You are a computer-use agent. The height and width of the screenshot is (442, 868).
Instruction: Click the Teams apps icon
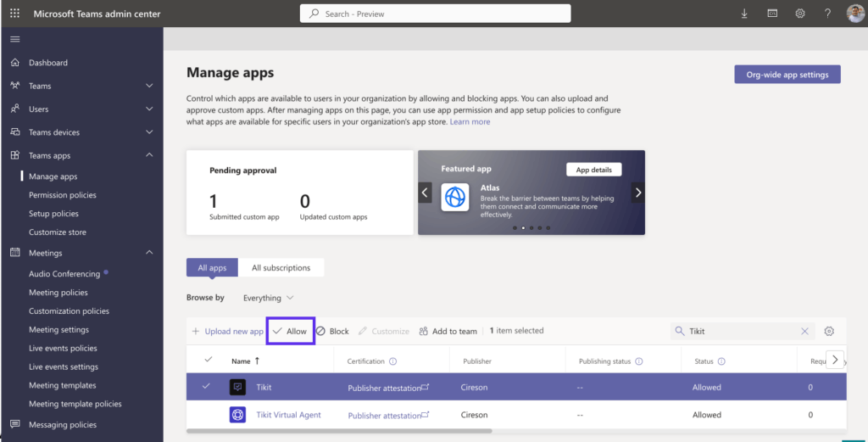[x=15, y=155]
